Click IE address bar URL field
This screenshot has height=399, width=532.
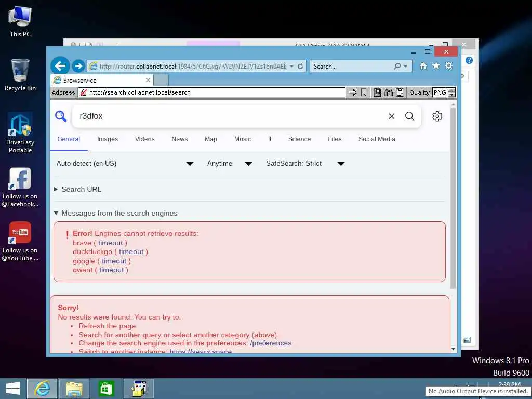(192, 66)
